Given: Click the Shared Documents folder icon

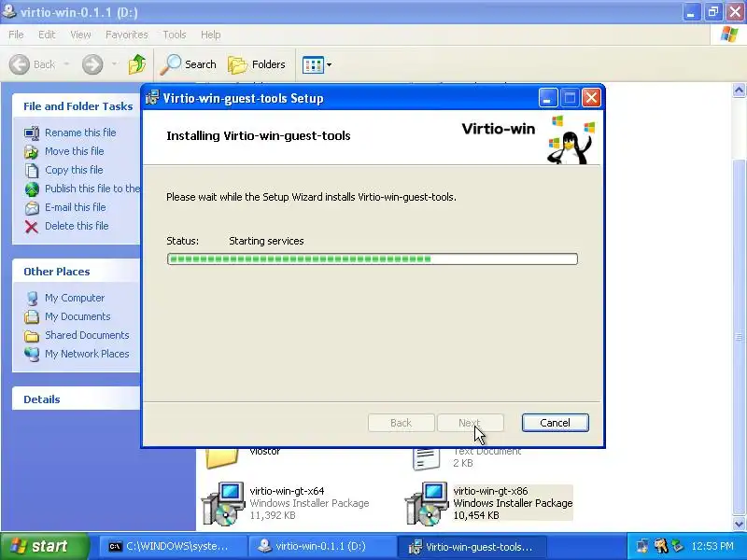Looking at the screenshot, I should click(32, 336).
